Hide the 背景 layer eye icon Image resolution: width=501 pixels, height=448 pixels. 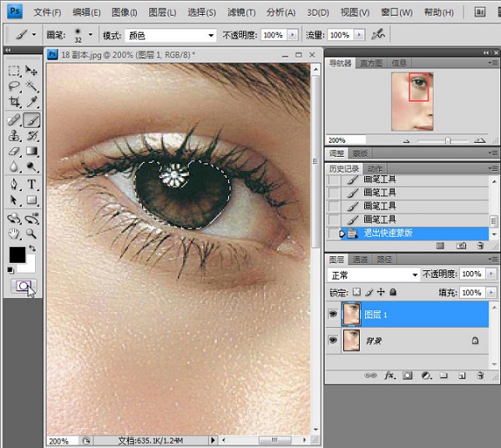[333, 340]
